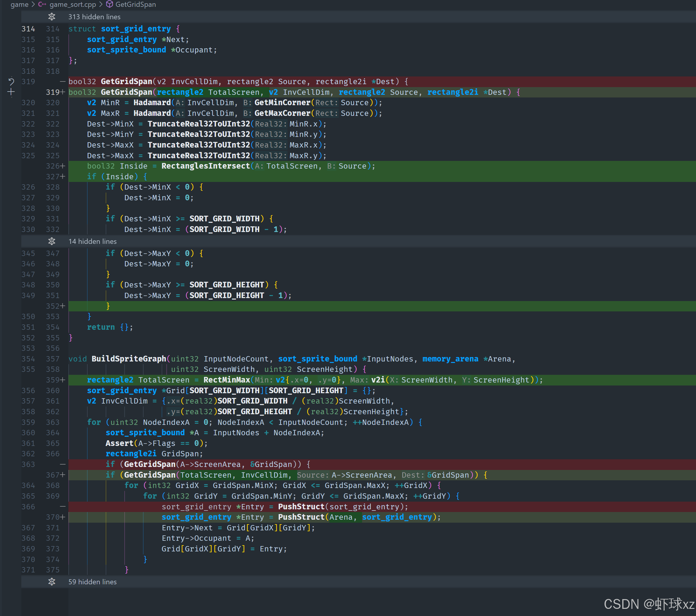Open the 'game' folder breadcrumb
This screenshot has height=616, width=696.
point(20,4)
